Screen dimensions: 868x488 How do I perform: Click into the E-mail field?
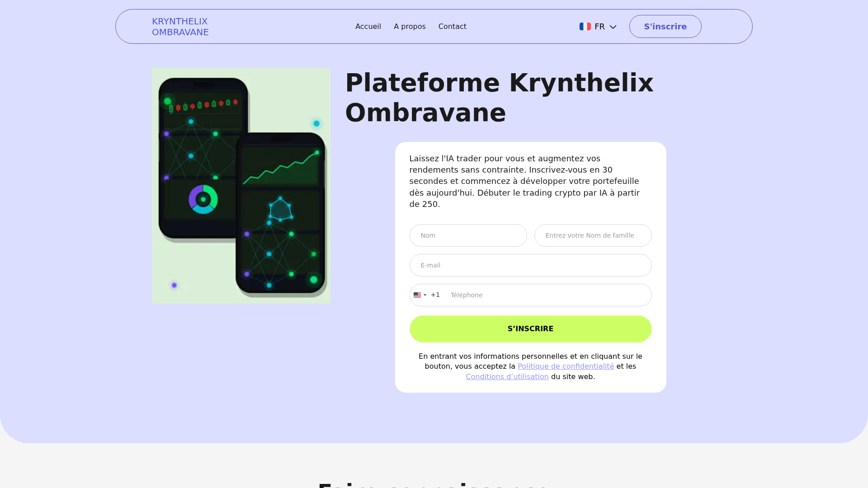(x=530, y=265)
